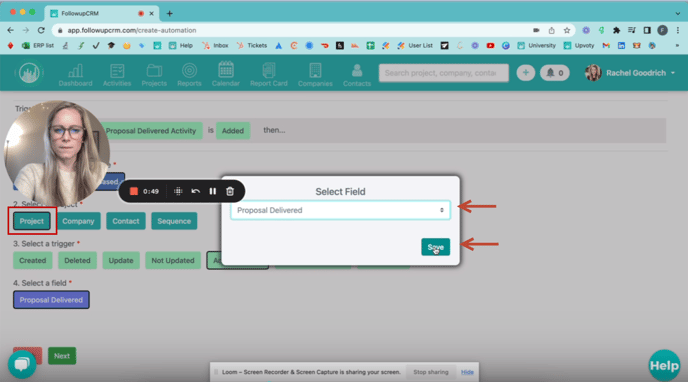Open Companies in navigation bar
The width and height of the screenshot is (688, 382).
(x=315, y=75)
